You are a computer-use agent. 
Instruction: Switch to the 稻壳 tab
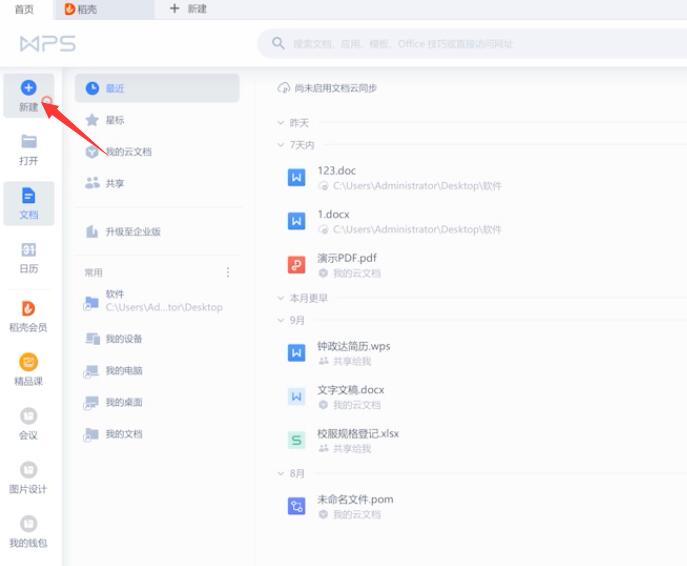click(x=104, y=9)
